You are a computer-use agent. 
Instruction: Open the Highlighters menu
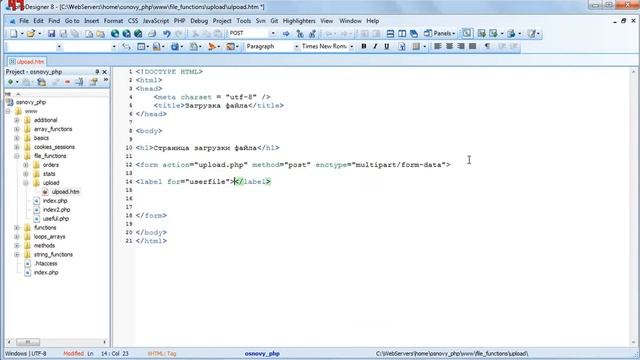[299, 21]
